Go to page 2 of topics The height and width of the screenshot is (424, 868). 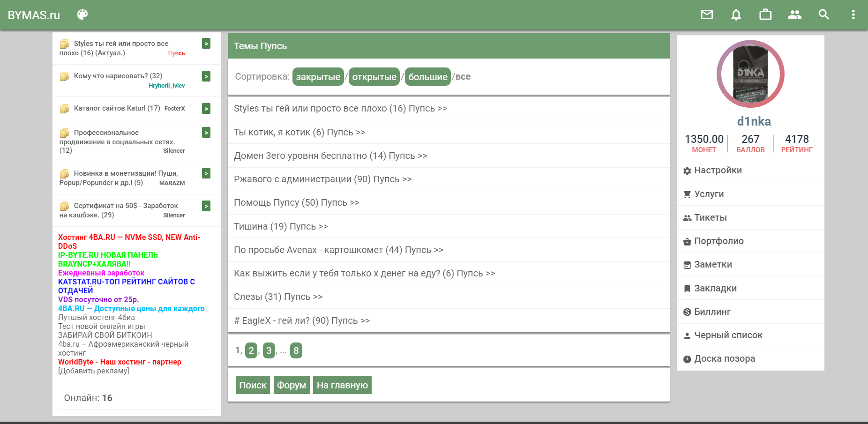251,350
